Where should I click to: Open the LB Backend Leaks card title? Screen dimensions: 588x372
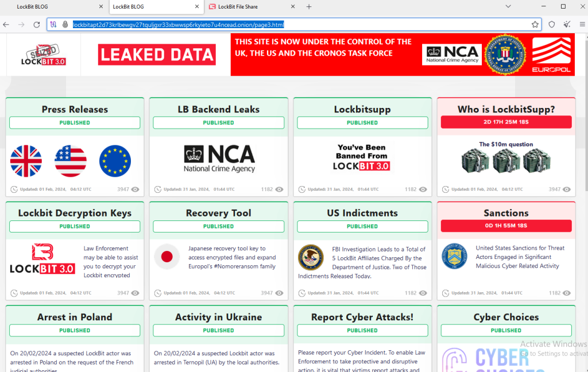coord(219,109)
